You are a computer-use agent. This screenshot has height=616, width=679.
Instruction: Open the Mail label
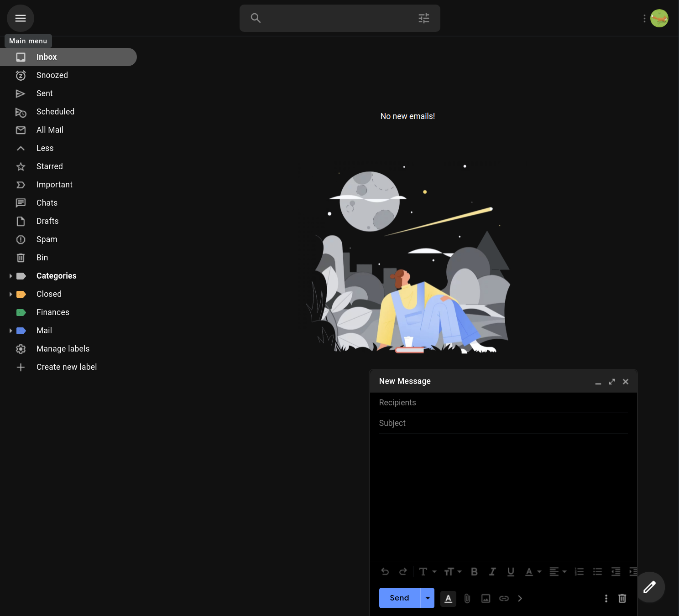pos(44,331)
